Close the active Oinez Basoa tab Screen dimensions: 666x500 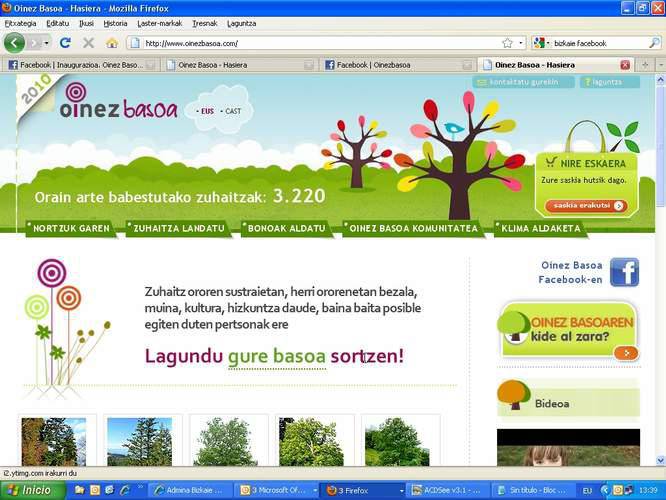[625, 65]
